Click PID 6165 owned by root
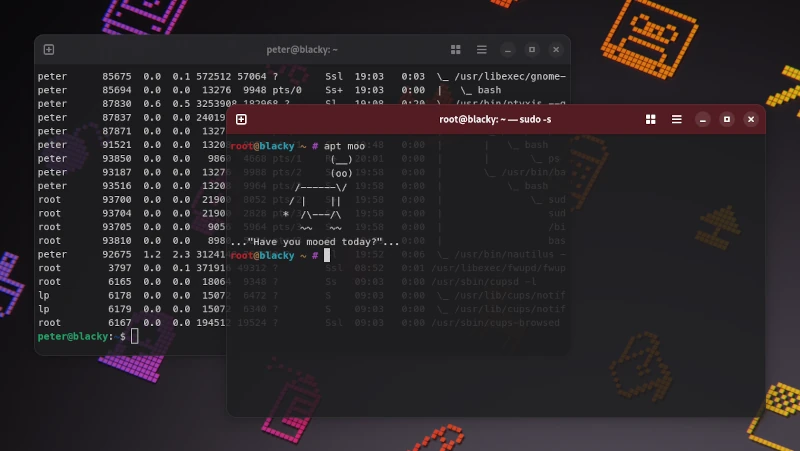This screenshot has height=451, width=800. pyautogui.click(x=119, y=282)
